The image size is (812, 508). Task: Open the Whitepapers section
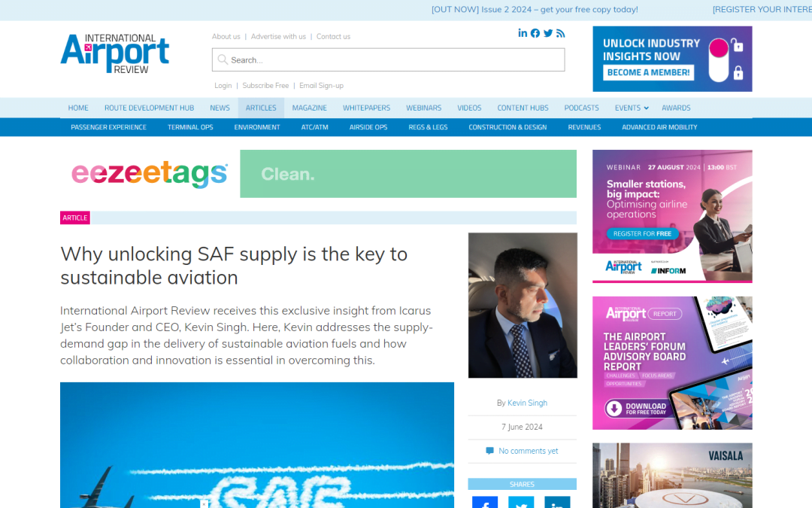(x=366, y=108)
